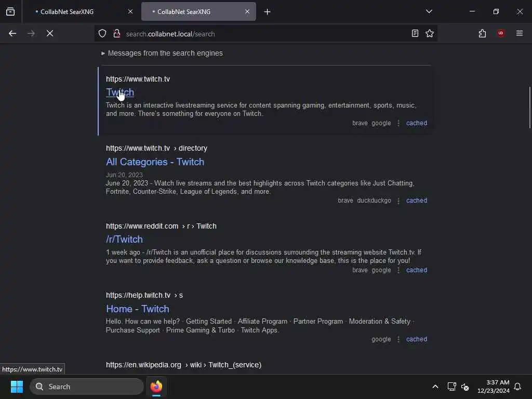Open the Windows Start menu
This screenshot has height=399, width=532.
17,387
